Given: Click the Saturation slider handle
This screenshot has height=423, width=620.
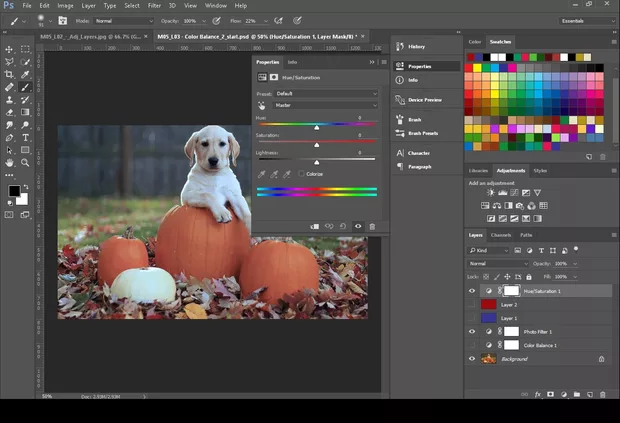Looking at the screenshot, I should (316, 146).
